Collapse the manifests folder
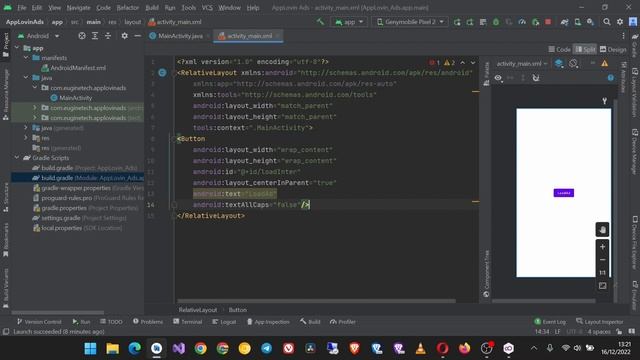Viewport: 640px width, 360px height. click(x=26, y=58)
